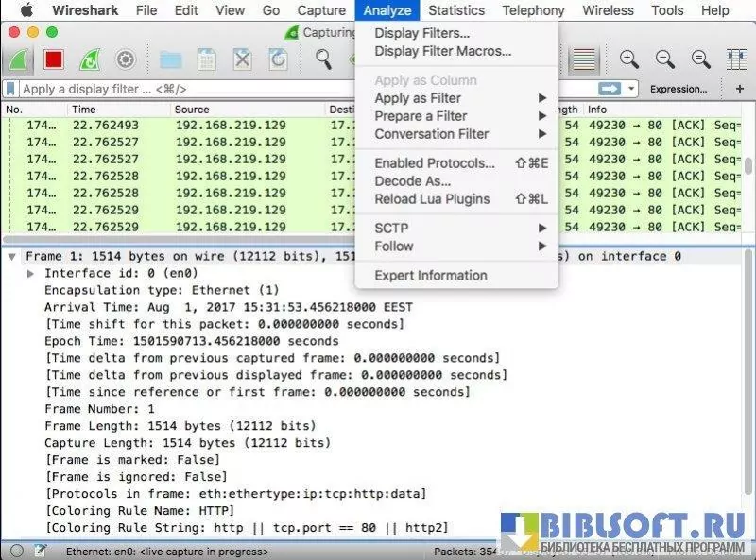The image size is (756, 560).
Task: Click the red stop capture button
Action: pos(53,60)
